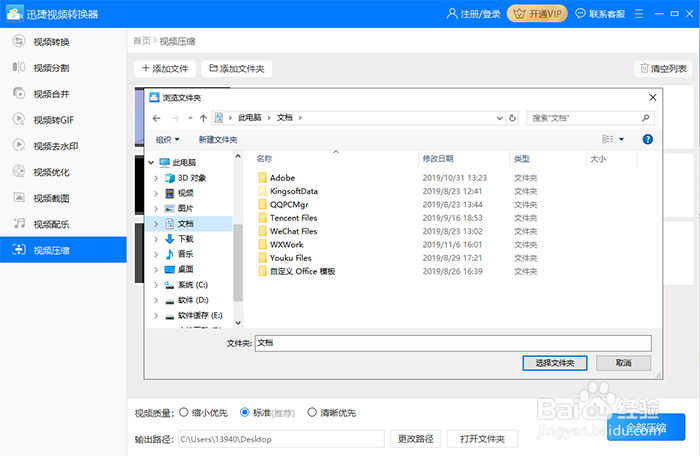This screenshot has height=456, width=700.
Task: Click the 添加文件夹 button
Action: coord(237,68)
